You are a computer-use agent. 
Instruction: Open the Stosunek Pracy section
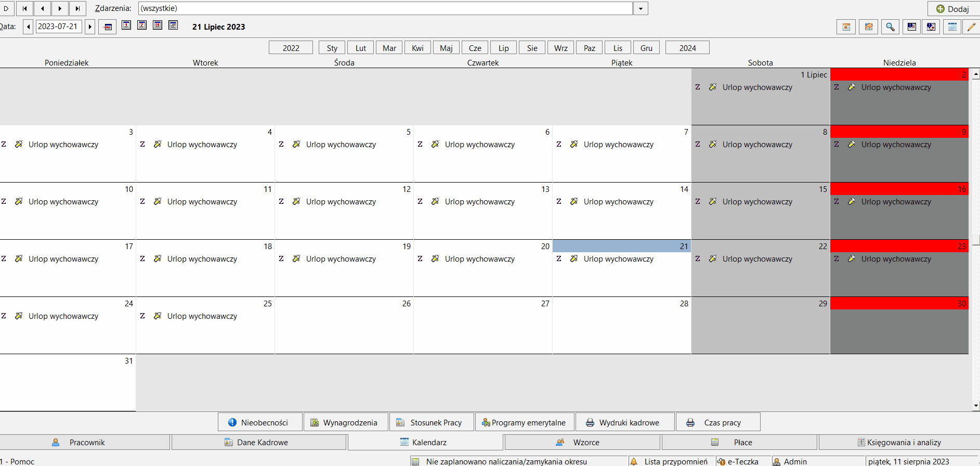432,422
